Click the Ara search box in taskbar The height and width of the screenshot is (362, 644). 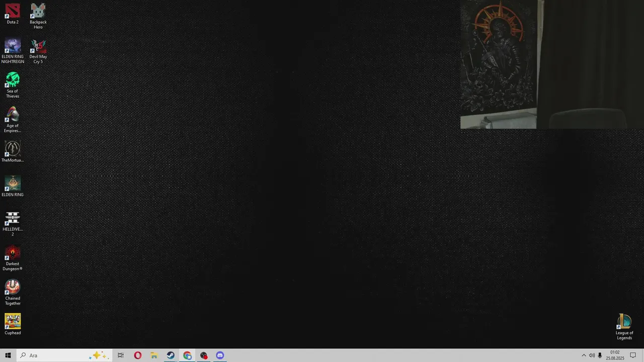tap(63, 355)
